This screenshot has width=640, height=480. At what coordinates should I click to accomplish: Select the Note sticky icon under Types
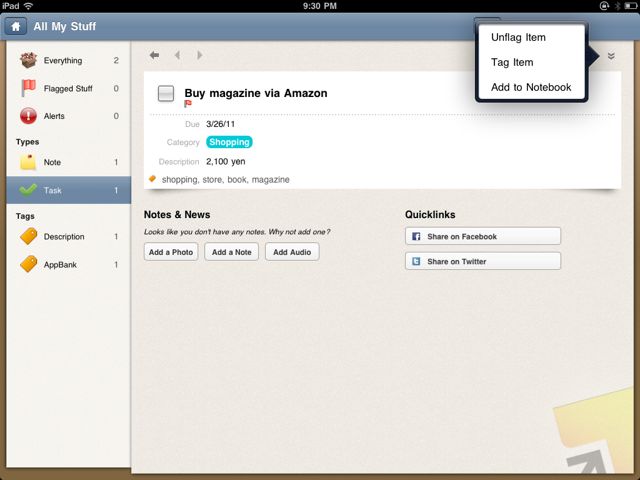tap(28, 162)
